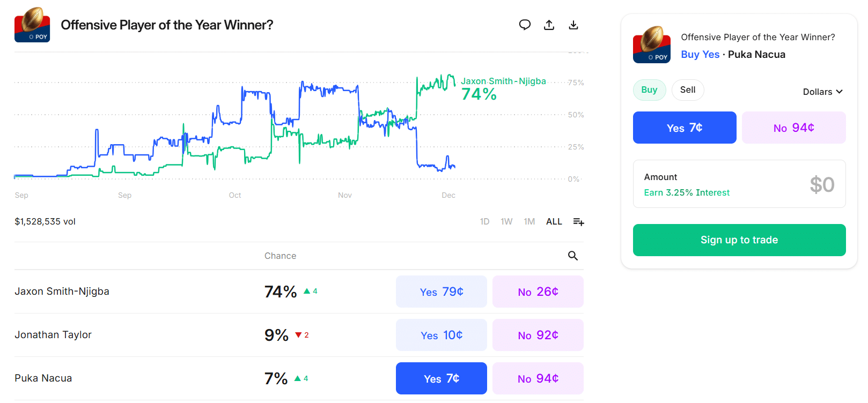Open the comments speech bubble icon
This screenshot has height=403, width=868.
point(525,25)
